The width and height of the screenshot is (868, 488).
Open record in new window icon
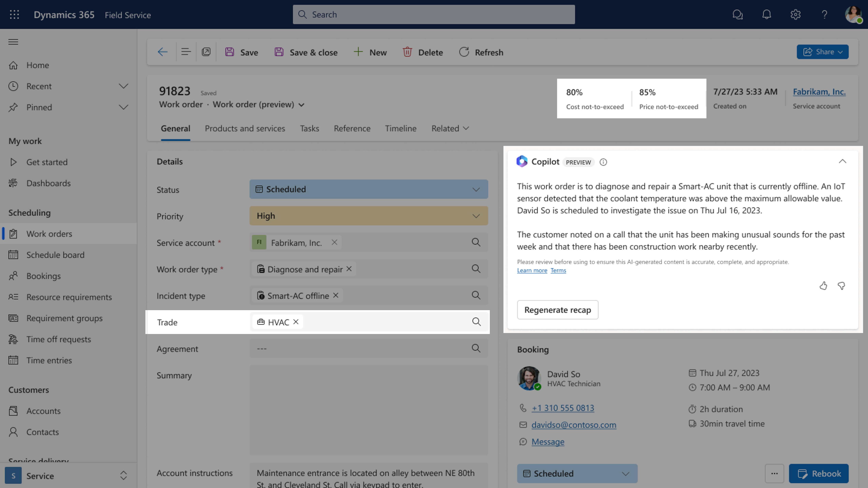pyautogui.click(x=206, y=52)
